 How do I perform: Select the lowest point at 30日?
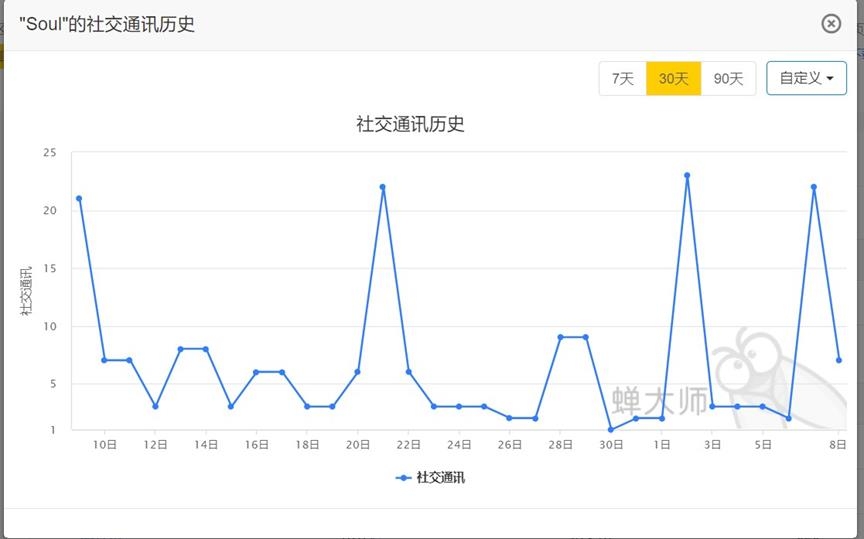(611, 429)
